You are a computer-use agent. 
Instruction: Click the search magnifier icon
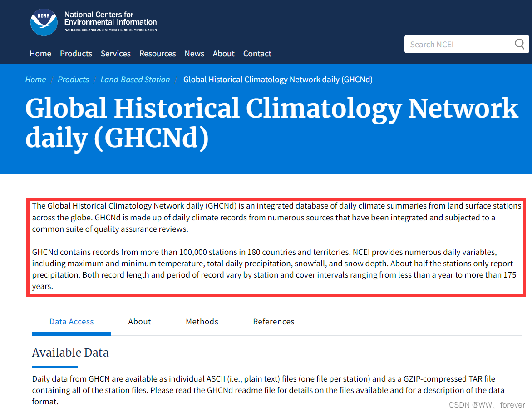point(519,44)
